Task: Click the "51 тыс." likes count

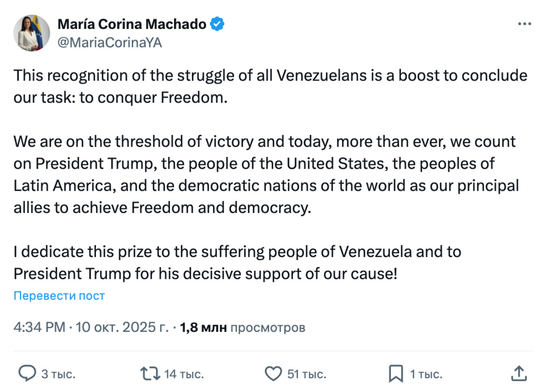Action: coord(306,374)
